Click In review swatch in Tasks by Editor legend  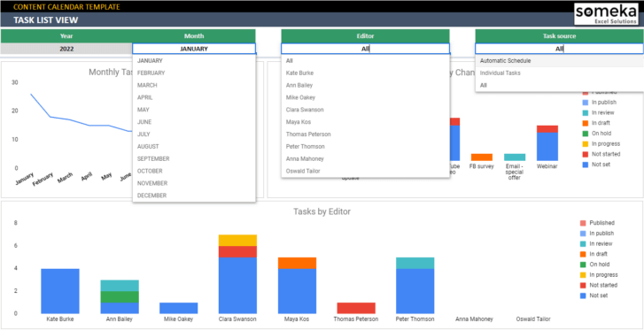tap(583, 244)
